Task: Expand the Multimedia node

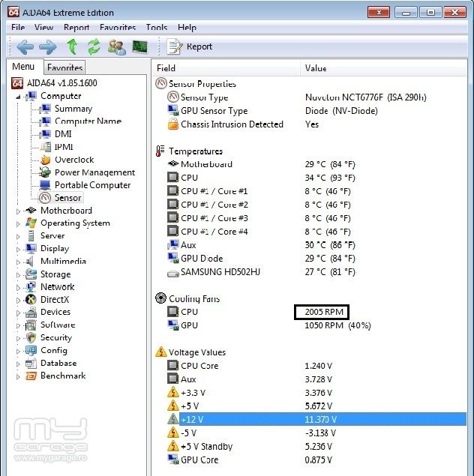Action: 18,262
